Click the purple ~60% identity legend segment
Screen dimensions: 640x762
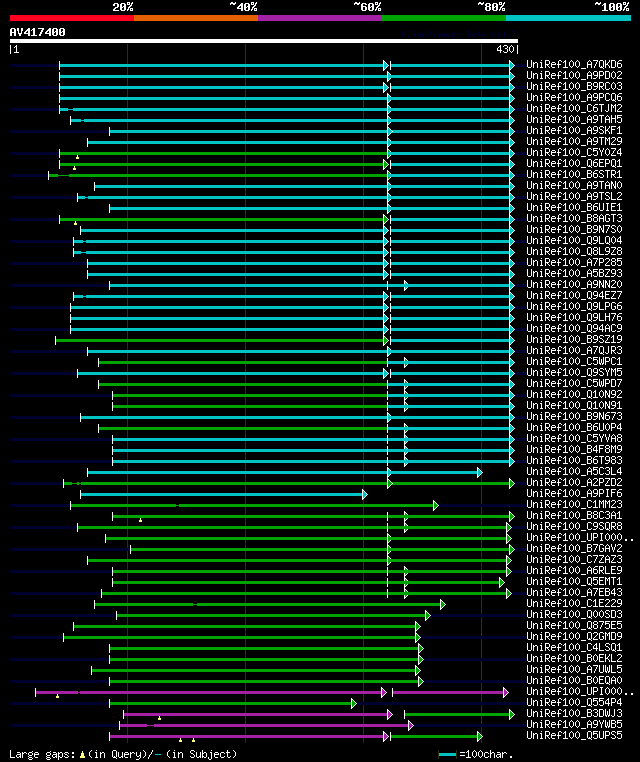coord(320,18)
